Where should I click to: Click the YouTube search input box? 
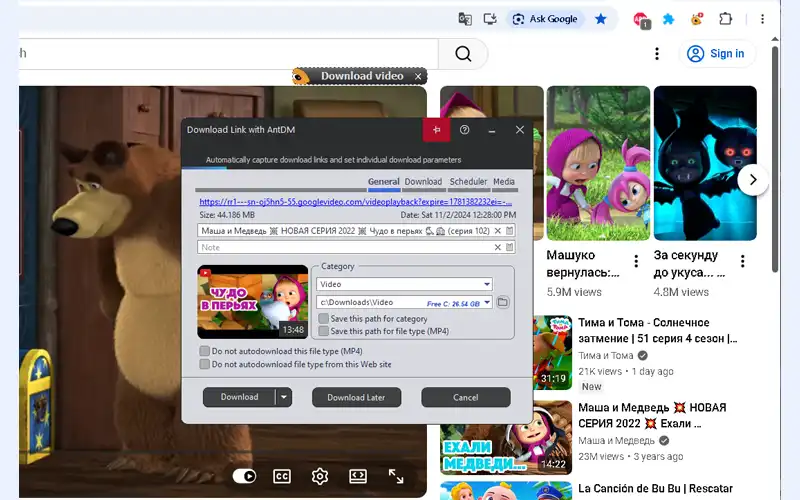pyautogui.click(x=229, y=54)
